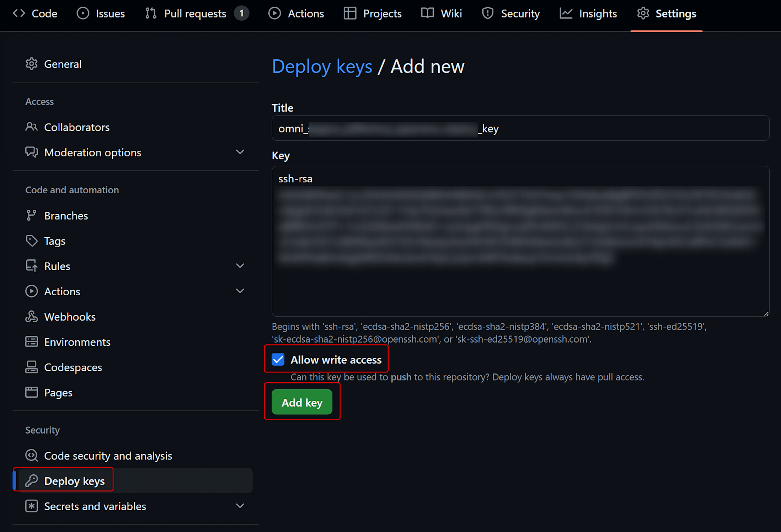The height and width of the screenshot is (532, 781).
Task: Expand the Moderation options chevron
Action: (x=240, y=152)
